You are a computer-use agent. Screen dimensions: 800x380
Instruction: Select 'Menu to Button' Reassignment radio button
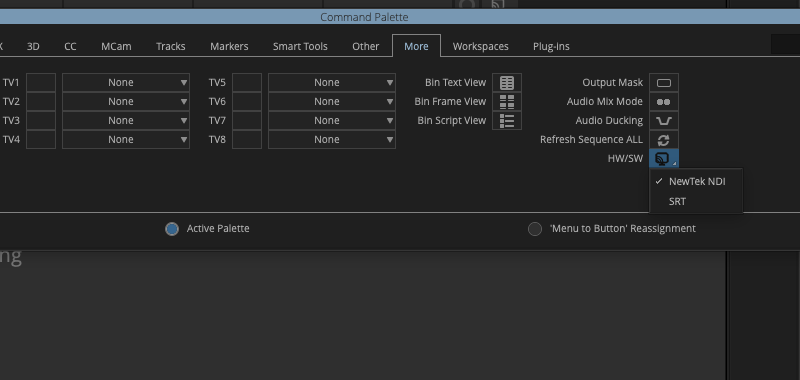tap(535, 229)
